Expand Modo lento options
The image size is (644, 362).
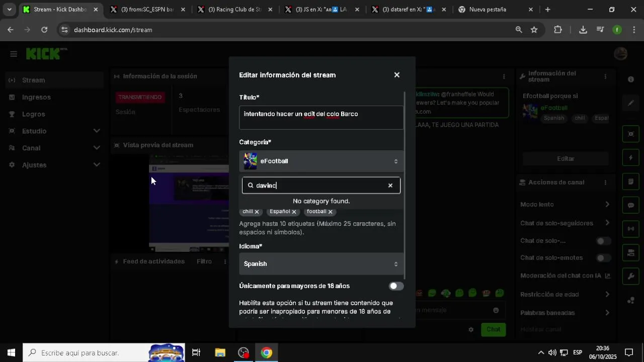(607, 205)
